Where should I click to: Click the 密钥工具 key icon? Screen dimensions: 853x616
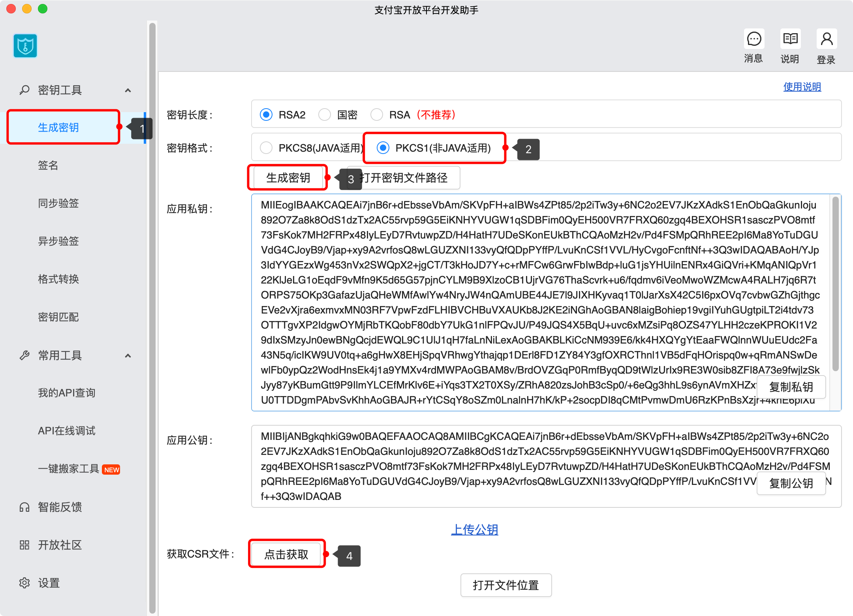[24, 90]
